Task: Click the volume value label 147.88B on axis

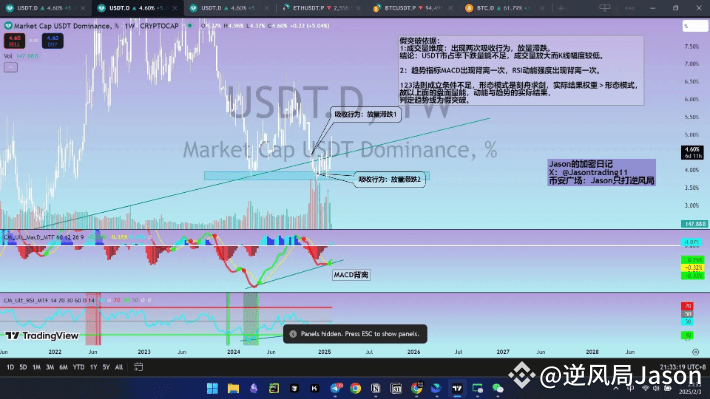Action: (694, 224)
